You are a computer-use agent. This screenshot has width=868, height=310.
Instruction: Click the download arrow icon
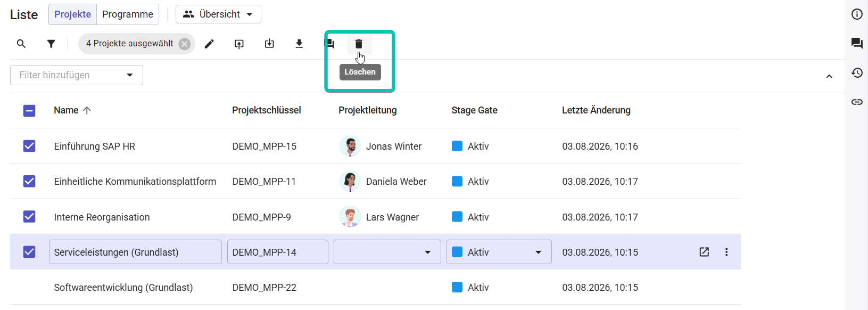click(299, 44)
